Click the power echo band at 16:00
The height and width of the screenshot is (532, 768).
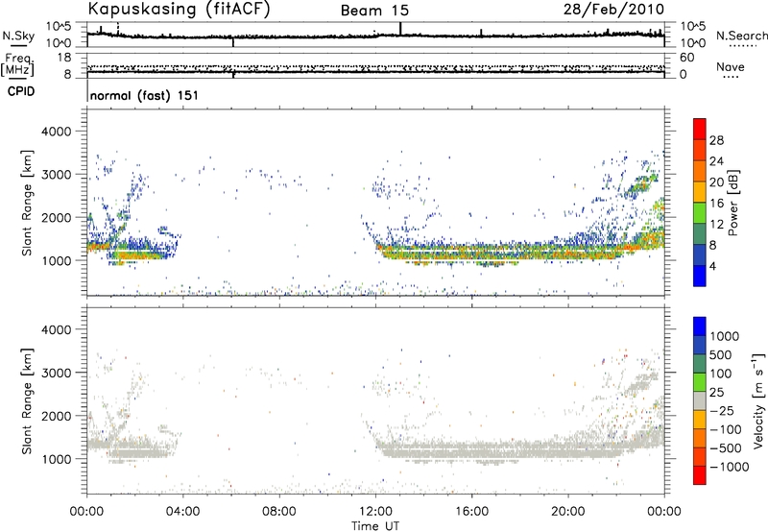(x=471, y=252)
